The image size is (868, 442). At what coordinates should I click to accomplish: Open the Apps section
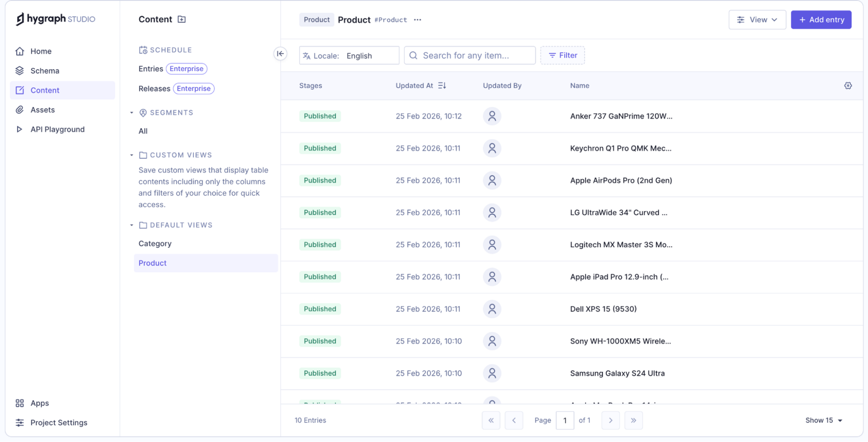click(x=39, y=403)
